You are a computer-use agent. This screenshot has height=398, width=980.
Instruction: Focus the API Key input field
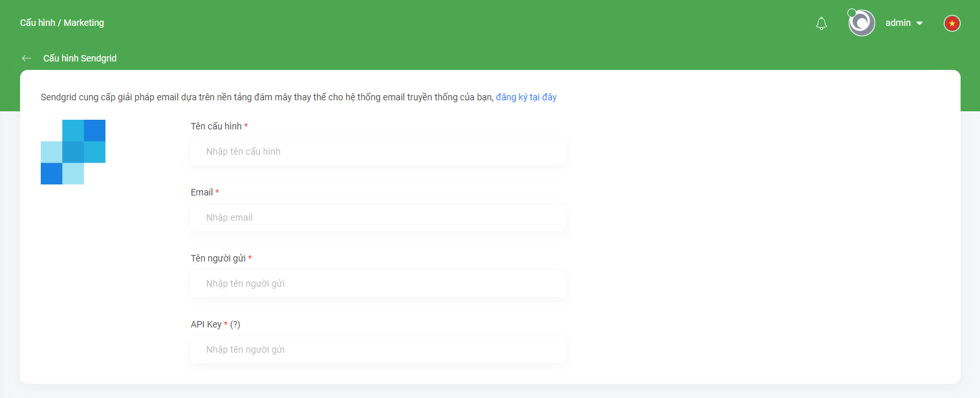tap(378, 349)
